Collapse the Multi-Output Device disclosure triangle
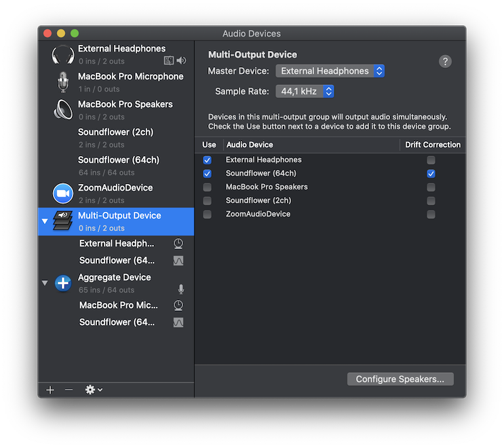504x448 pixels. (45, 221)
